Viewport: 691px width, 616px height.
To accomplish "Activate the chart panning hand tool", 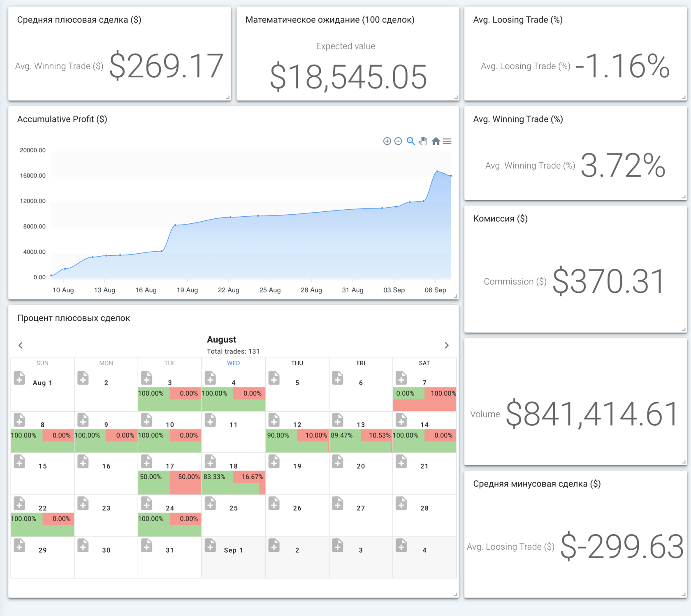I will point(423,141).
